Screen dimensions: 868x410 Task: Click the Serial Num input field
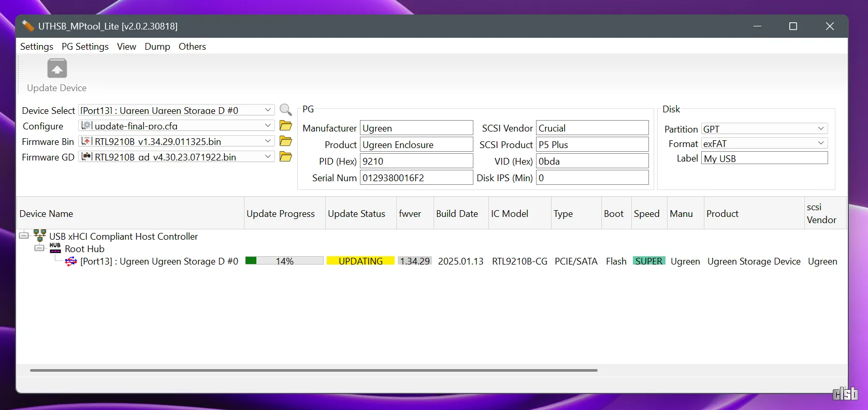coord(416,178)
